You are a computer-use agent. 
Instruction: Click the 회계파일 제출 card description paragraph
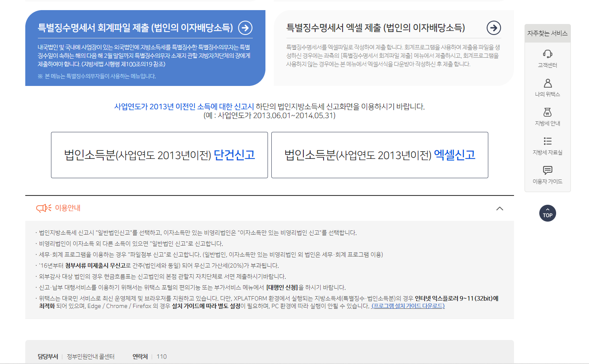pos(144,56)
